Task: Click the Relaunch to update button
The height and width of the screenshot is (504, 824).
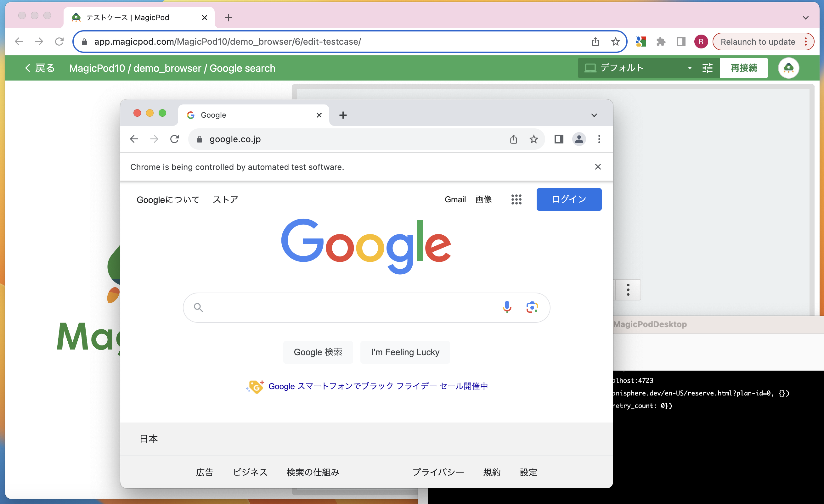Action: click(758, 42)
